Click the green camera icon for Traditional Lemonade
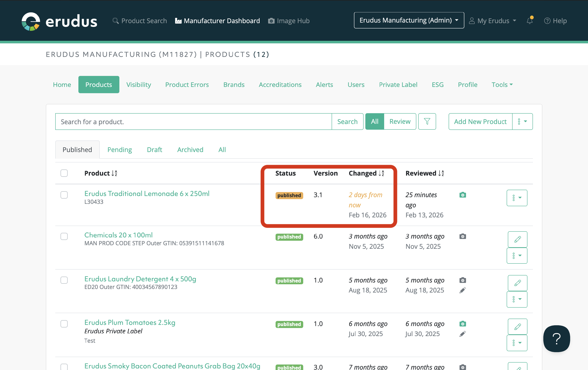The image size is (588, 370). (x=463, y=195)
